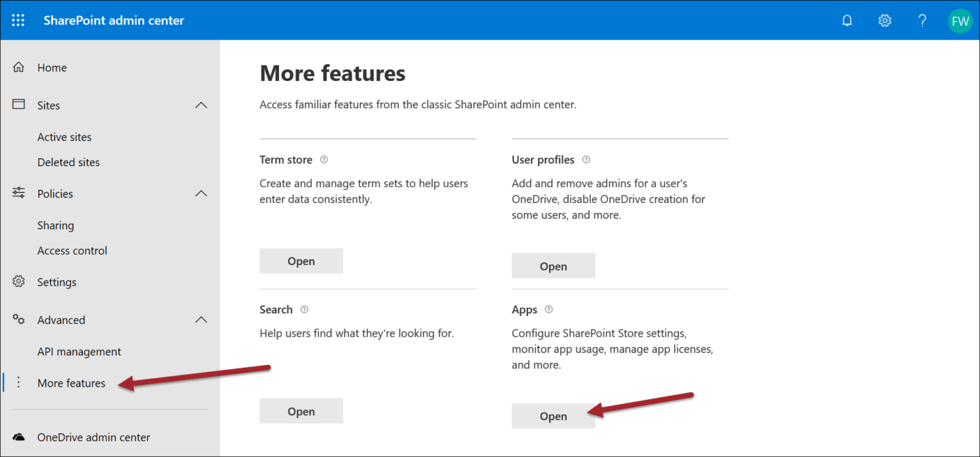Collapse the Policies section chevron

tap(201, 194)
